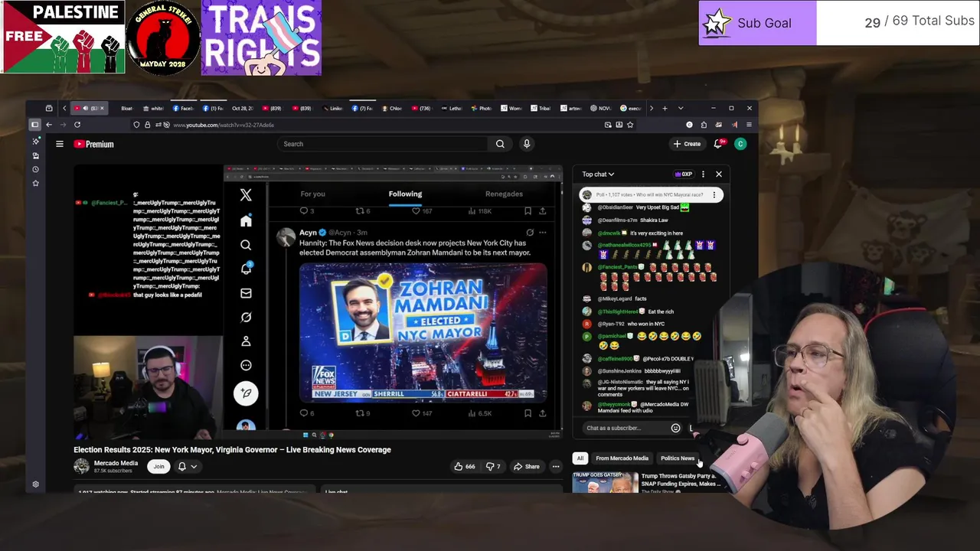Click the Create button on YouTube
980x551 pixels.
[x=687, y=144]
